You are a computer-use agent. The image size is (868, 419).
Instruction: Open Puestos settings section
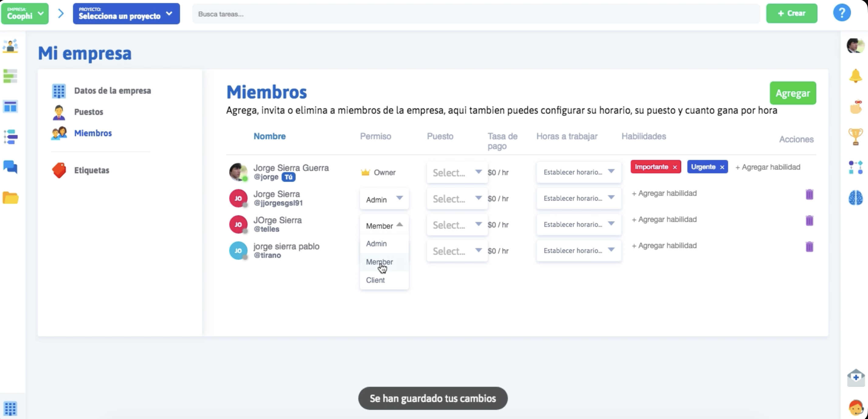[89, 112]
